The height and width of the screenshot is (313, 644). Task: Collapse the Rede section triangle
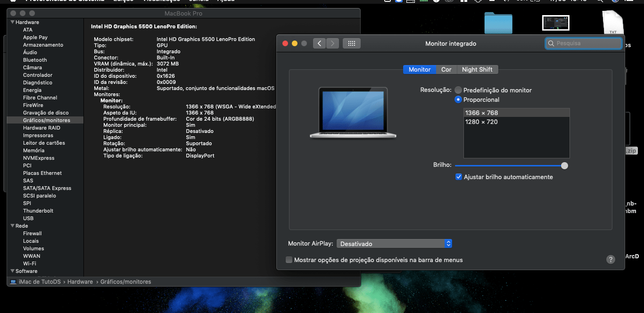click(12, 226)
